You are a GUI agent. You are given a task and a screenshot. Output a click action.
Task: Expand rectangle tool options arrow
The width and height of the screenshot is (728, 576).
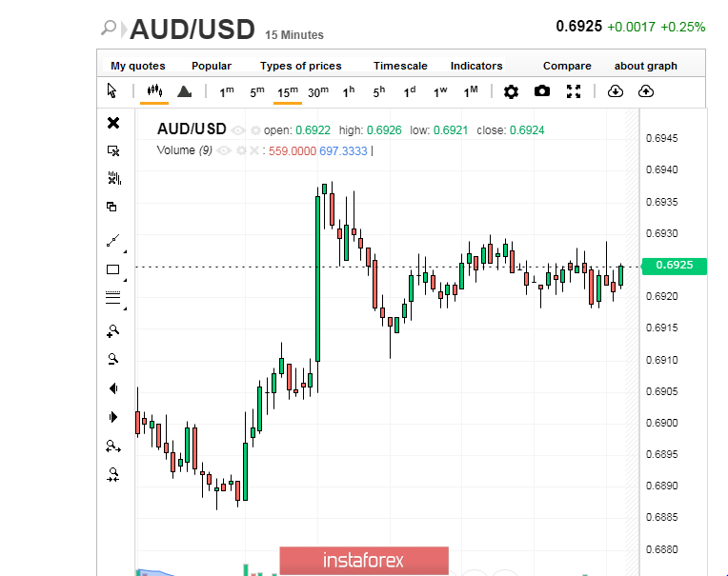125,280
